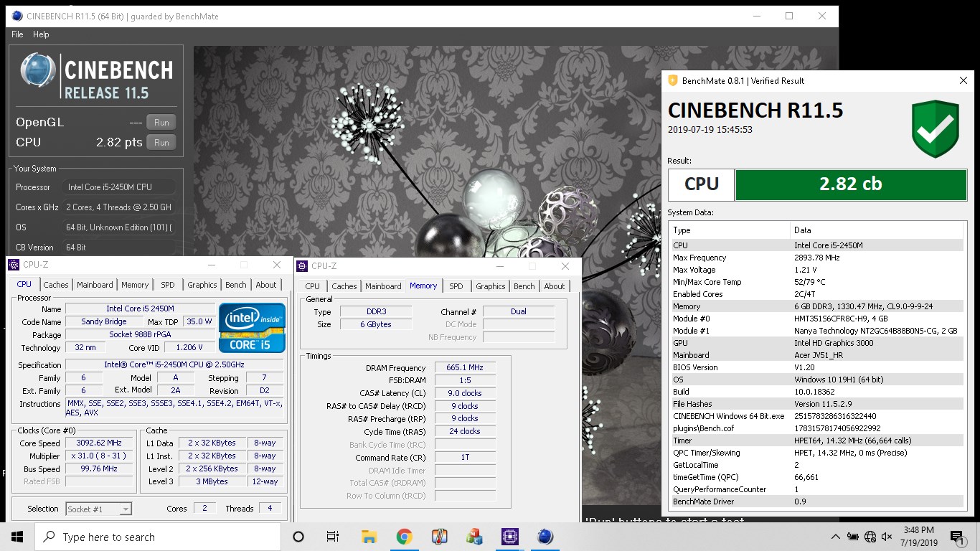Viewport: 980px width, 551px height.
Task: Select SPD tab in left CPU-Z window
Action: [168, 285]
